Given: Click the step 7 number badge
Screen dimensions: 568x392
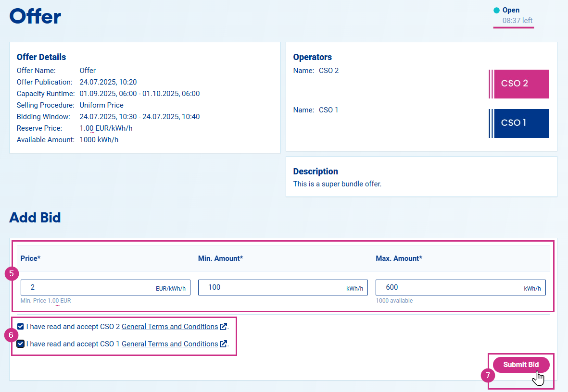Looking at the screenshot, I should [488, 375].
